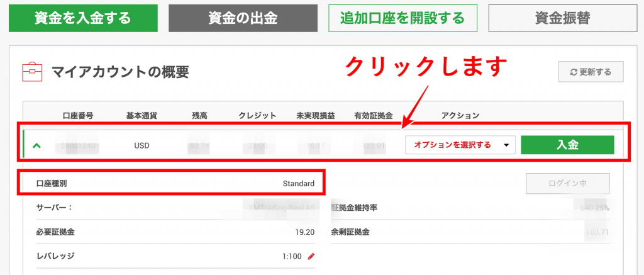
Task: Select the USD currency value in the account row
Action: 142,145
